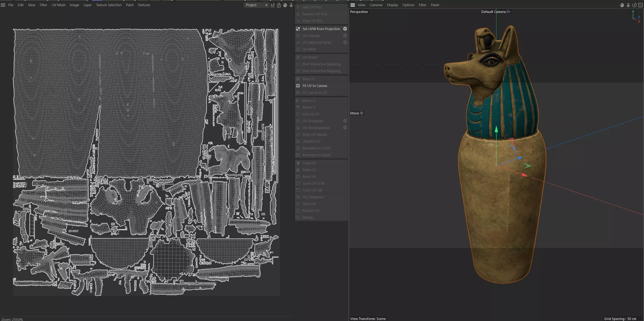Toggle the active view maximize icon
Screen dimensions: 644x321
(x=640, y=5)
